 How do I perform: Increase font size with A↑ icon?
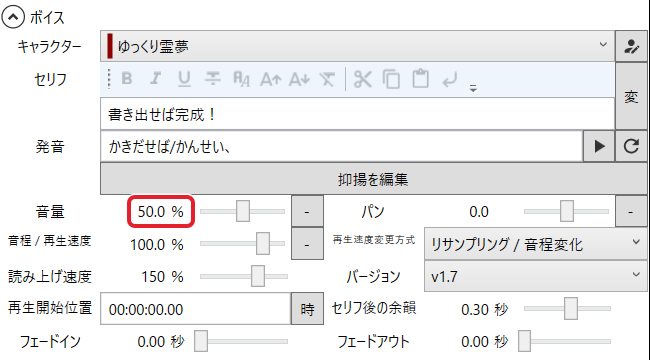(x=270, y=79)
